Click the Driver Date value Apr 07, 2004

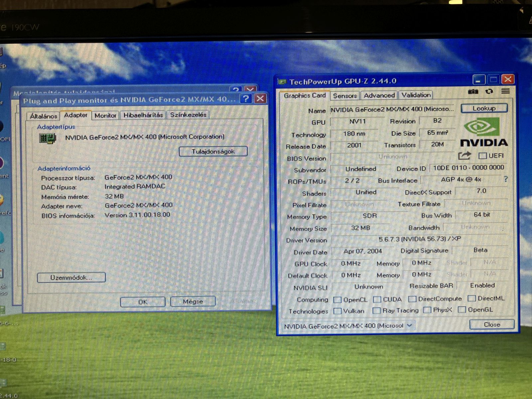point(362,251)
